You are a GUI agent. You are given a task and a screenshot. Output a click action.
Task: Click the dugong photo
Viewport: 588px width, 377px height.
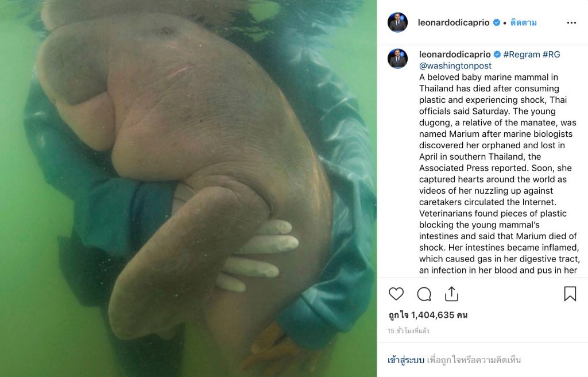pos(188,188)
